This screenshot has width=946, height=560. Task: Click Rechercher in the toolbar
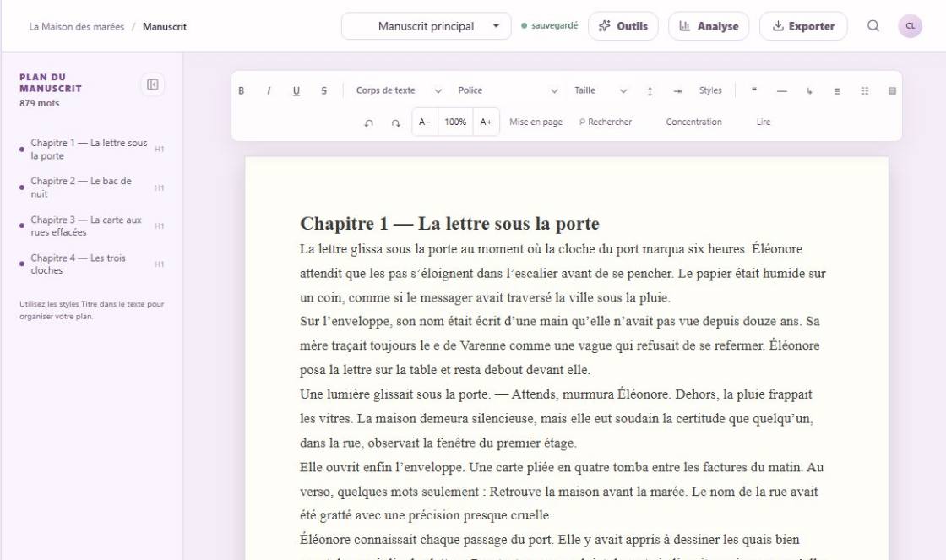coord(605,122)
